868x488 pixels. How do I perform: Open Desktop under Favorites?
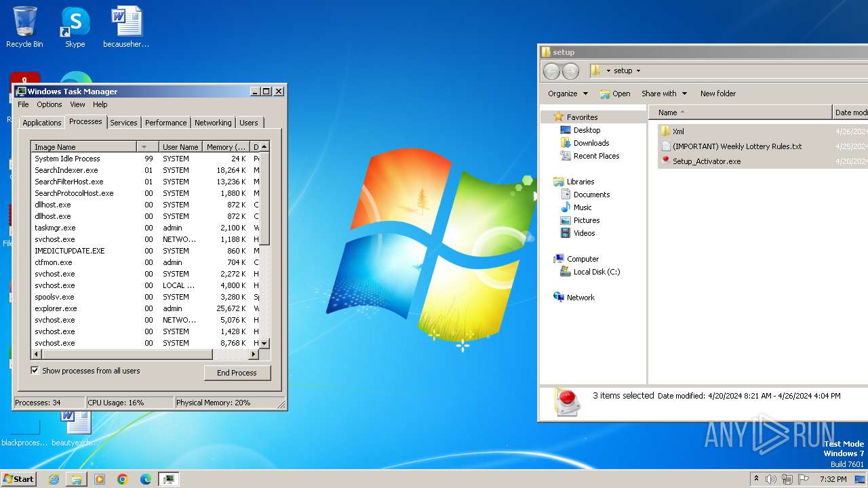[587, 130]
